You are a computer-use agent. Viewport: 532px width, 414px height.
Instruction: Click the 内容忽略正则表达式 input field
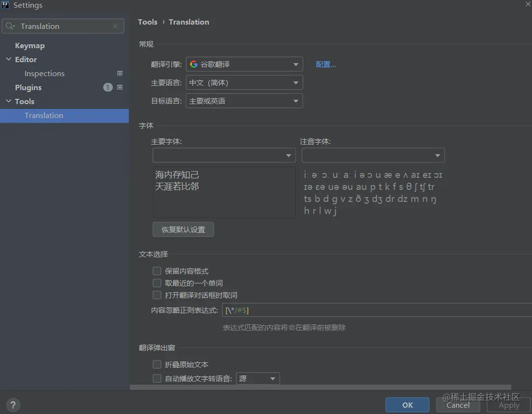[377, 310]
